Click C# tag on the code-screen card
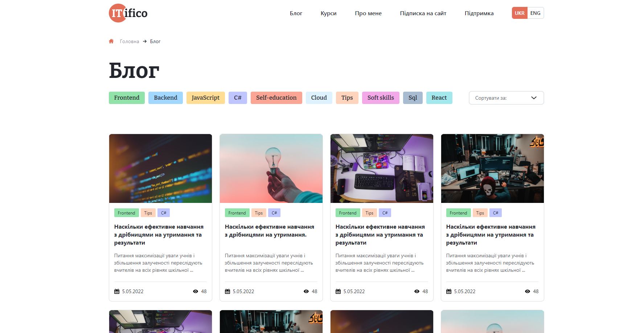The height and width of the screenshot is (333, 644). tap(164, 213)
